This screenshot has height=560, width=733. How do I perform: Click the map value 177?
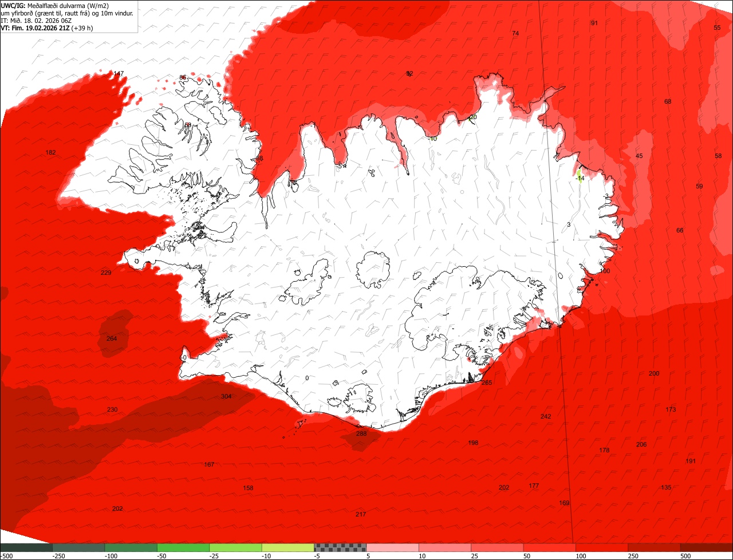(x=534, y=486)
